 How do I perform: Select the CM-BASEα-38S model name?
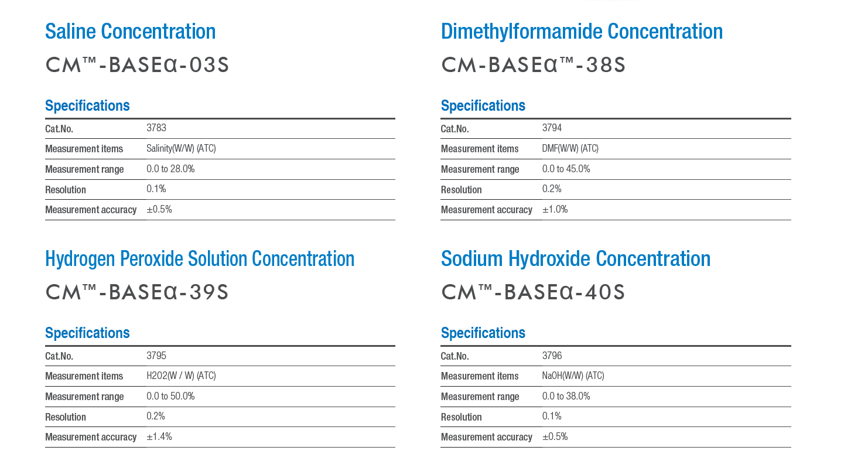tap(534, 65)
